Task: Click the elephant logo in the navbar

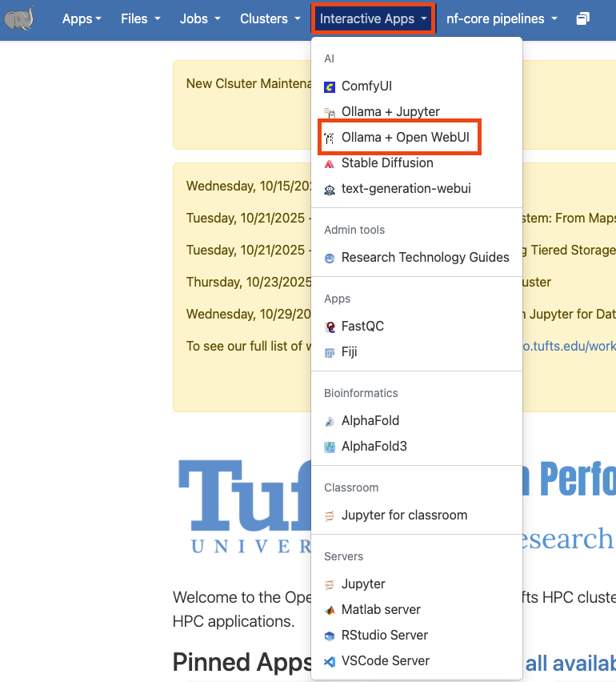Action: [18, 18]
